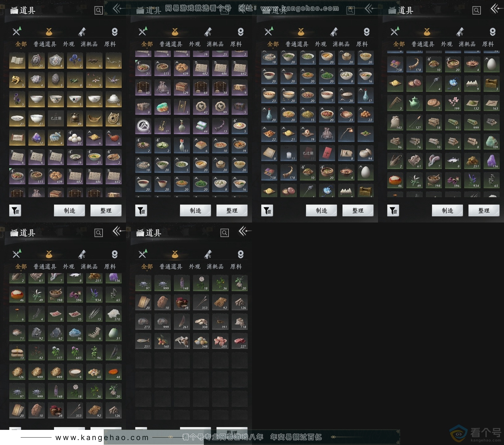
Task: Pick the green banknote bundle with count 44
Action: coord(201,126)
